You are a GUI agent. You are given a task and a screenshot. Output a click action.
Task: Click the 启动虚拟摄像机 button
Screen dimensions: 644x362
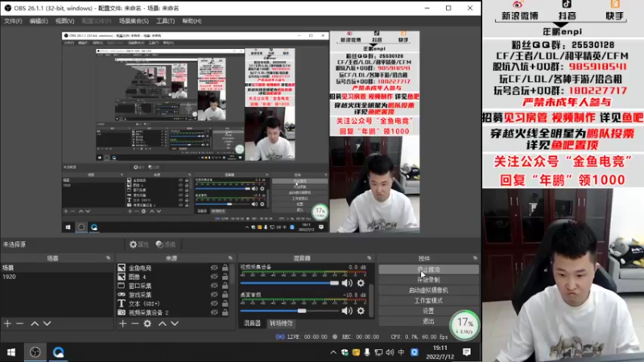(x=428, y=290)
